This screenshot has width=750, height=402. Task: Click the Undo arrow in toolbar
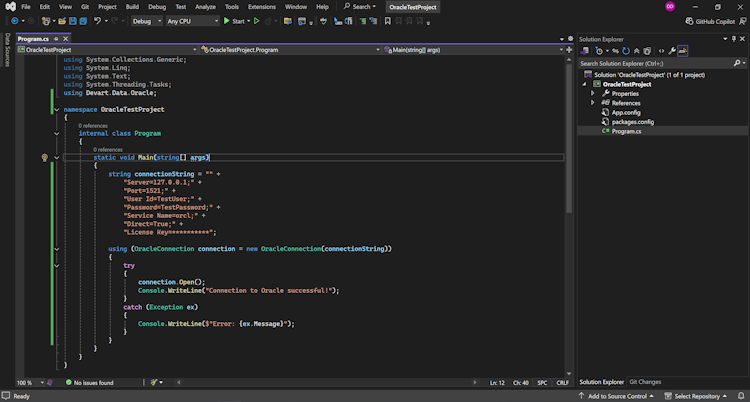pyautogui.click(x=98, y=20)
